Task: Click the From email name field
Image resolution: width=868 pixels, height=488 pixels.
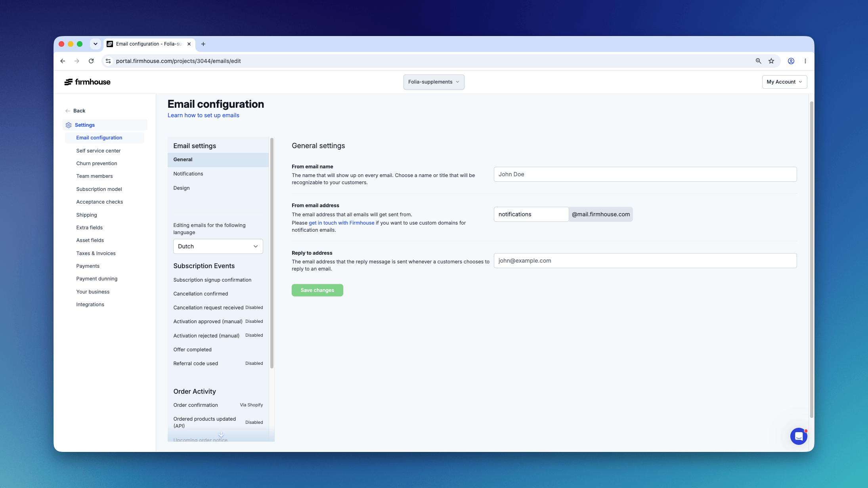Action: pyautogui.click(x=645, y=174)
